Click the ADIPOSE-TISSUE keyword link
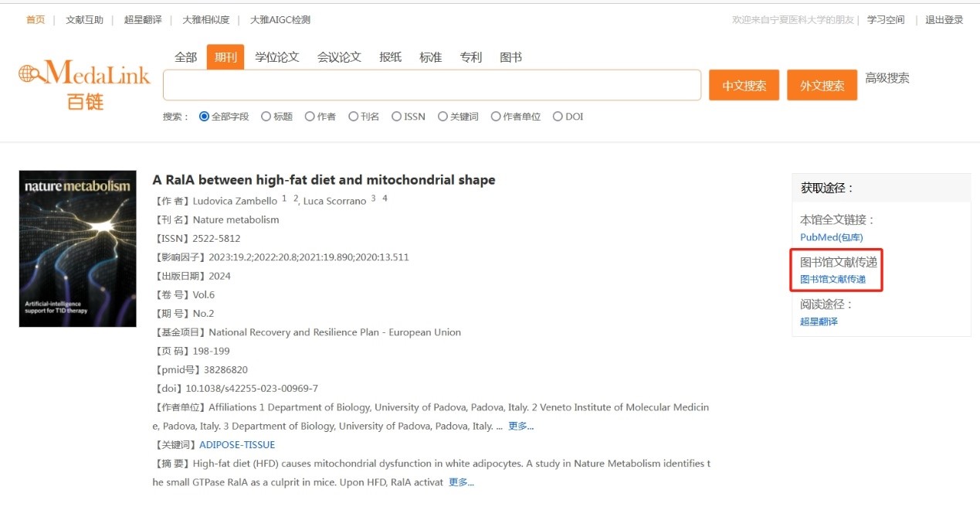The width and height of the screenshot is (980, 510). pyautogui.click(x=237, y=445)
